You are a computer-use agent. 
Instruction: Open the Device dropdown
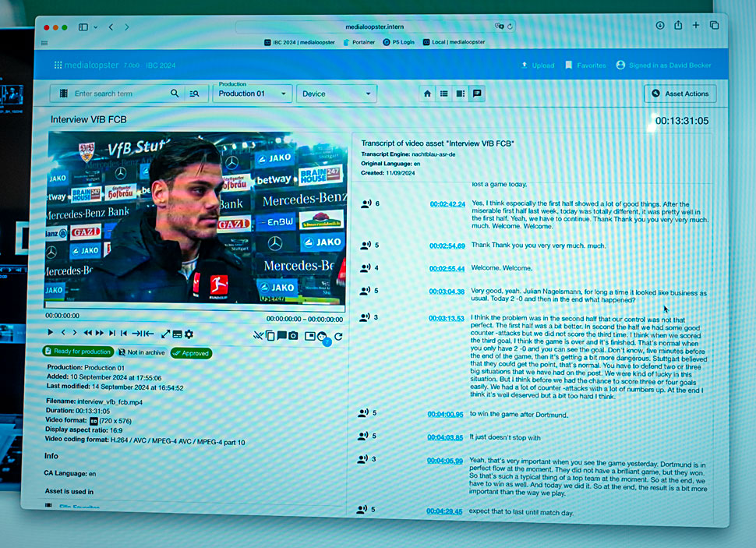tap(337, 94)
